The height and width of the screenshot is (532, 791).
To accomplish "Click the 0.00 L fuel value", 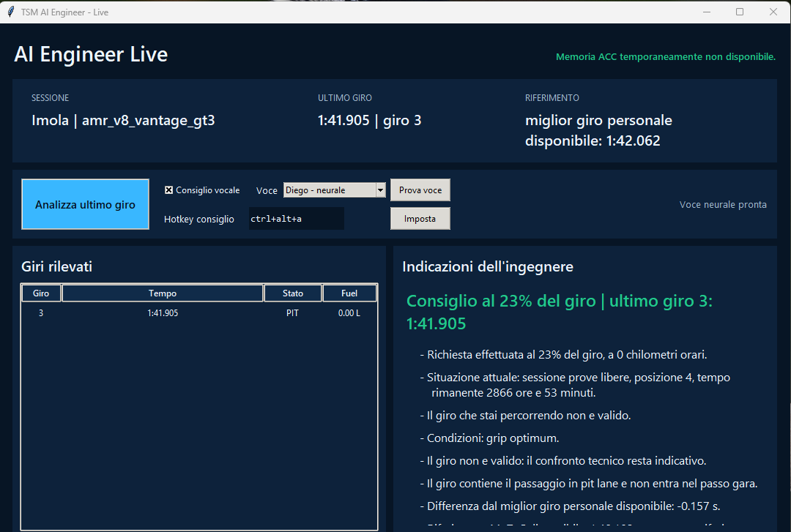I will click(x=349, y=313).
